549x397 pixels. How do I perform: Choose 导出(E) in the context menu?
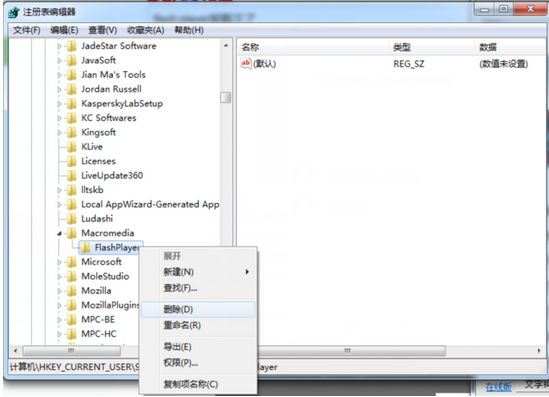pos(199,347)
